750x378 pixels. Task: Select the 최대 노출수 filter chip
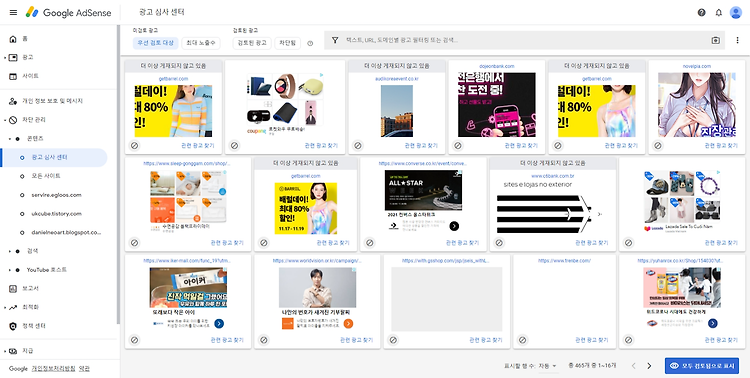[201, 43]
